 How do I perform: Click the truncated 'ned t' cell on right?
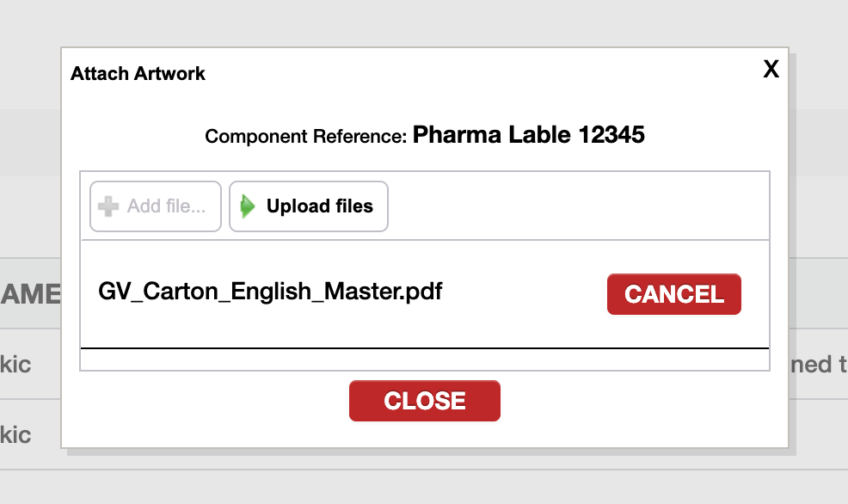pyautogui.click(x=817, y=364)
